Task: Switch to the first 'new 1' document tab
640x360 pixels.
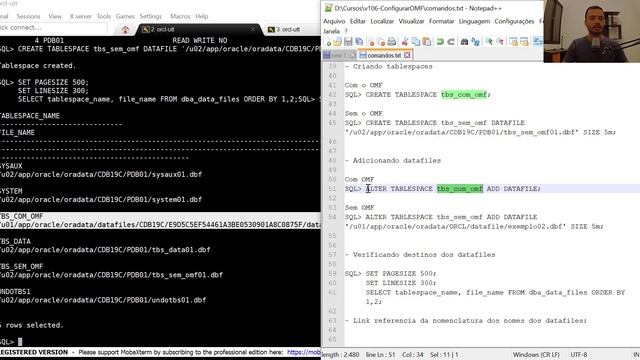Action: click(x=339, y=55)
